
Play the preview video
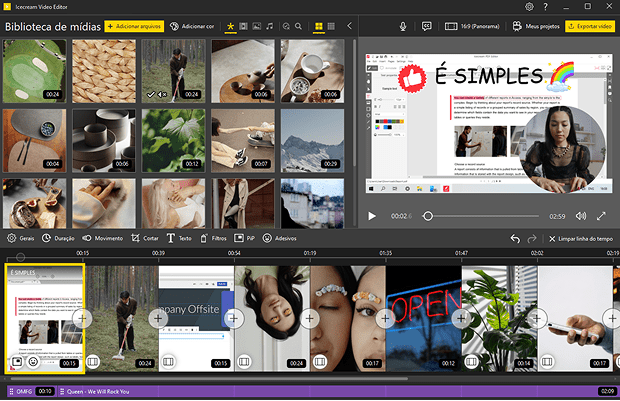click(x=372, y=216)
